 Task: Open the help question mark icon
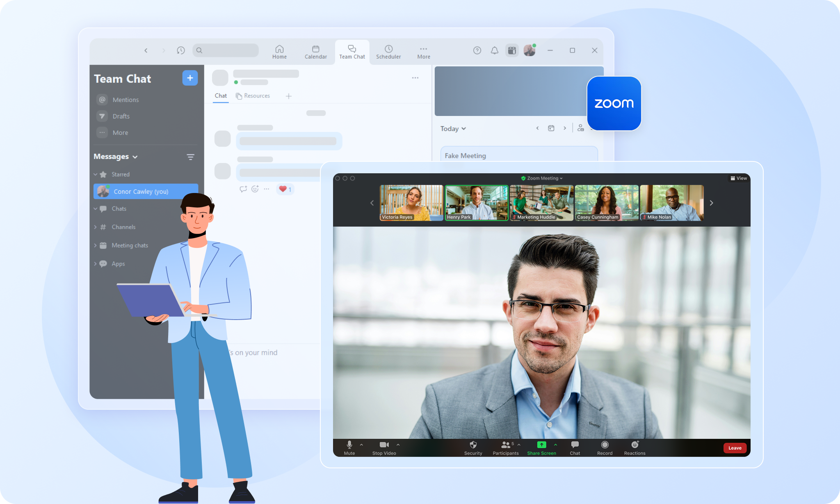click(477, 50)
